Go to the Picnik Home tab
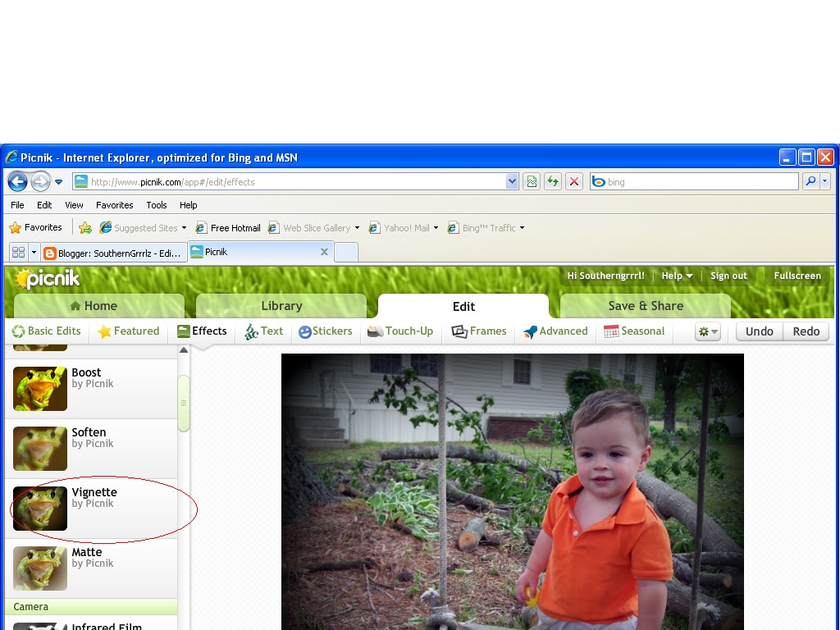This screenshot has height=630, width=840. click(x=99, y=306)
